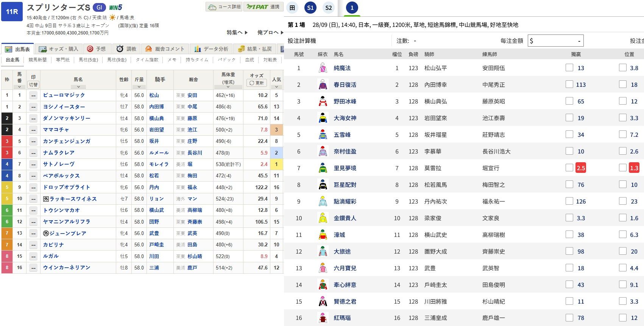Click the 更新 odds refresh button
644x326 pixels.
(x=257, y=83)
